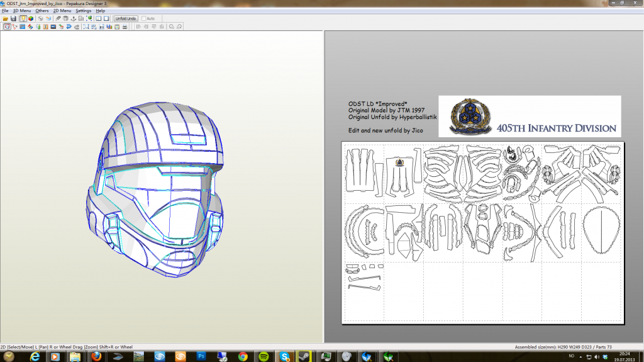Select the anchor icon in the toolbar
This screenshot has height=362, width=644.
pyautogui.click(x=74, y=18)
